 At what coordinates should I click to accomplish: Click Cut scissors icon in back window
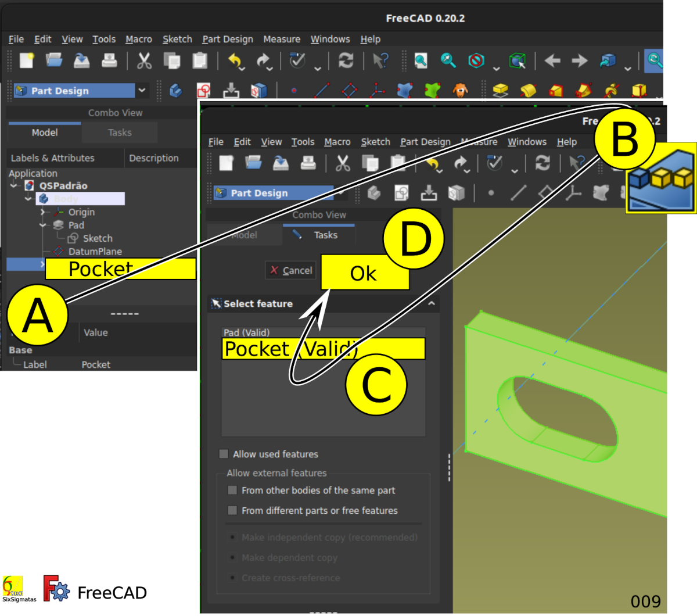coord(143,60)
